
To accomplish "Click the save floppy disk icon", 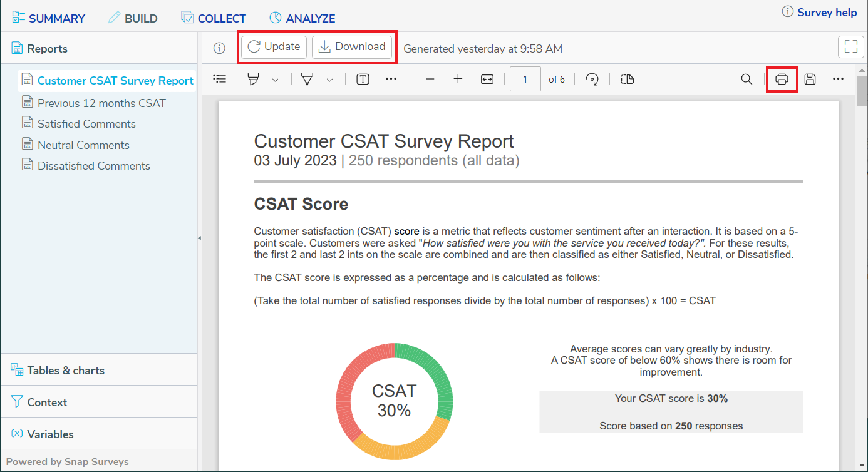I will coord(810,80).
